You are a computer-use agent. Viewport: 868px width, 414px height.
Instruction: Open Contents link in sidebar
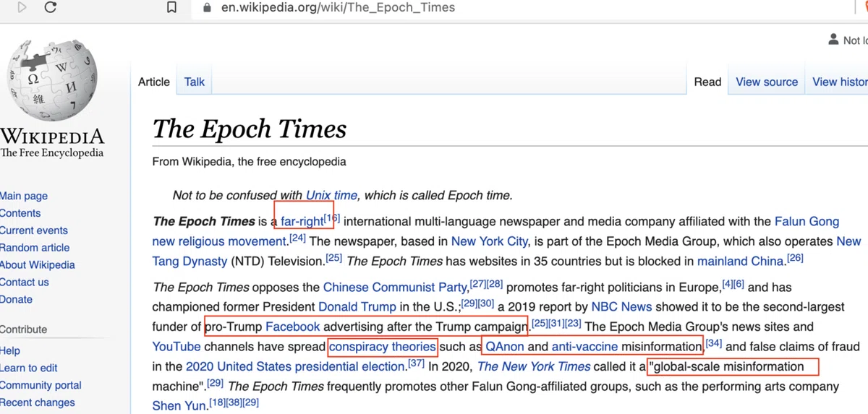click(x=20, y=213)
